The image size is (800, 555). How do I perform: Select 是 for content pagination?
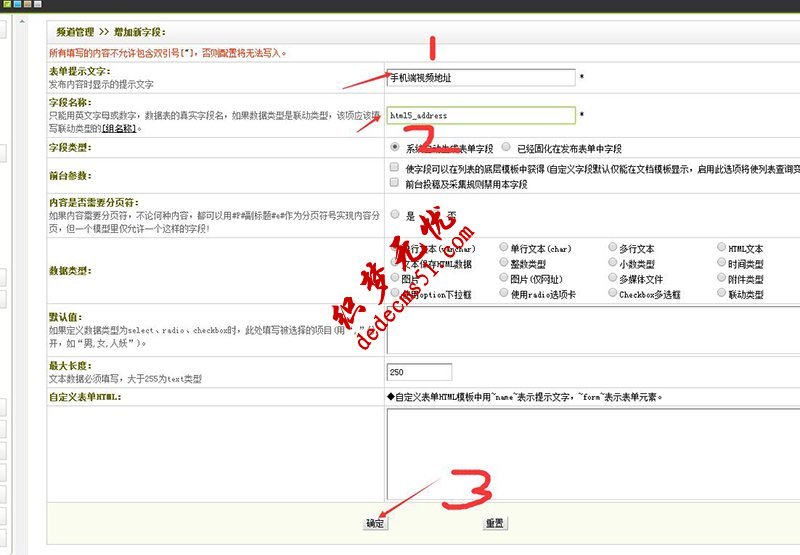click(395, 214)
